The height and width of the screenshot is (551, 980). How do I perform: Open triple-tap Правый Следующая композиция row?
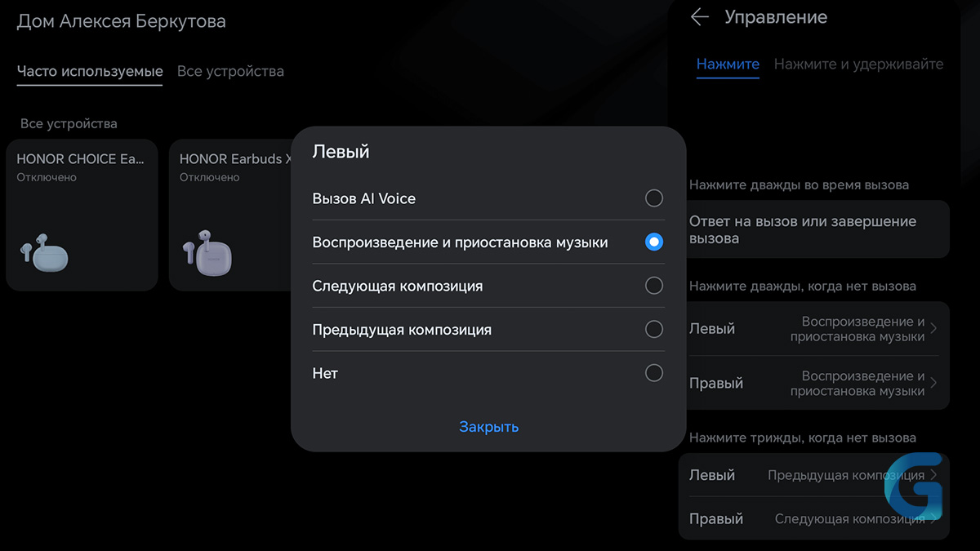[x=813, y=518]
